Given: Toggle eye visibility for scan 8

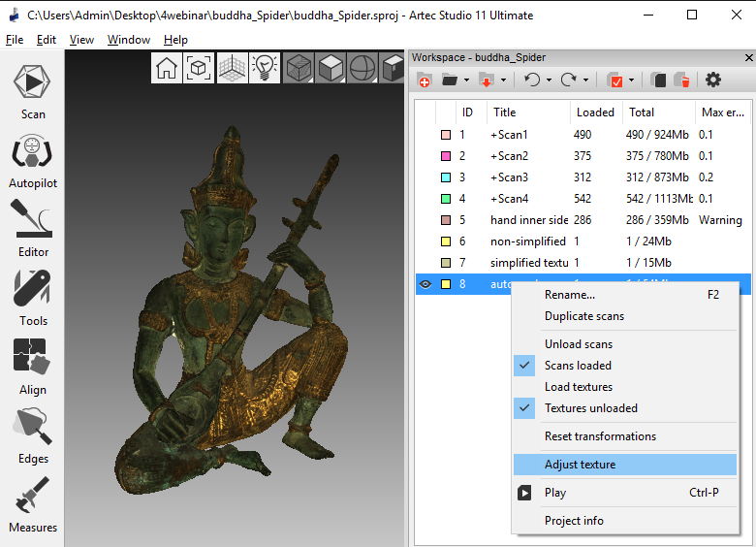Looking at the screenshot, I should tap(425, 284).
